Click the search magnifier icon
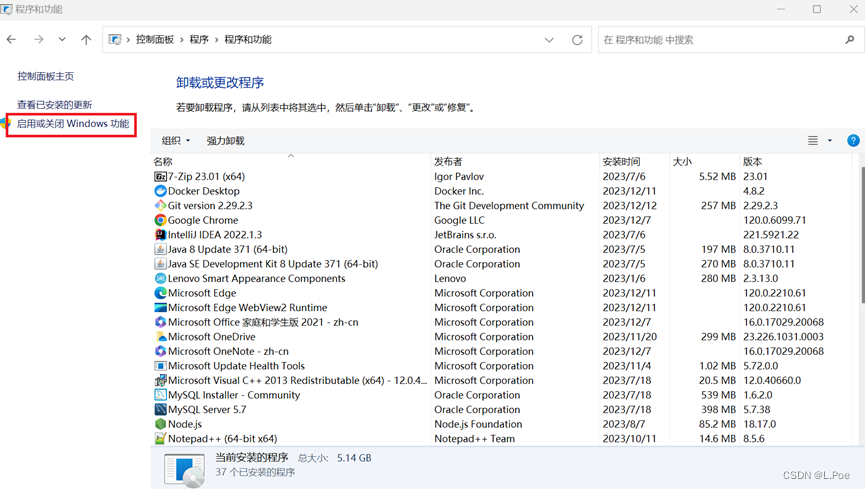 (850, 40)
